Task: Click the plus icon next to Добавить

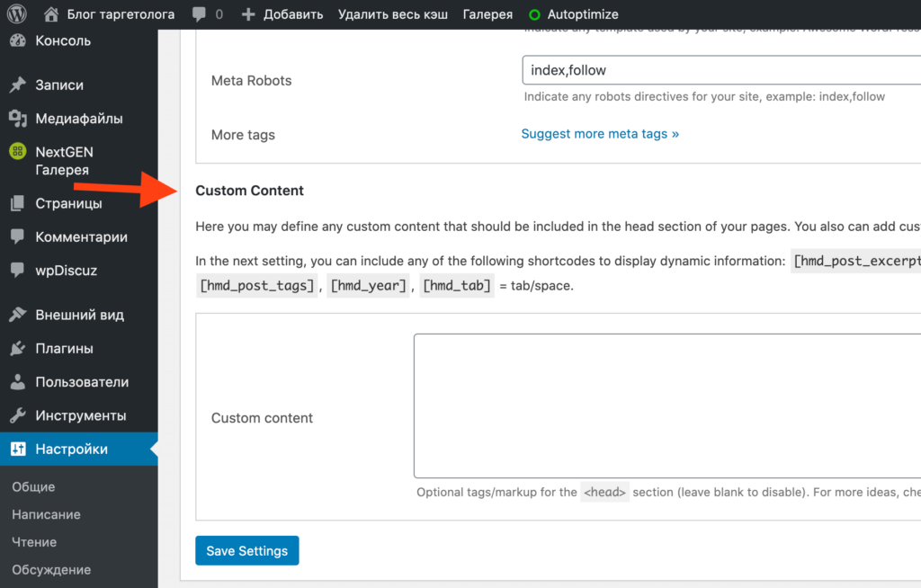Action: (x=249, y=15)
